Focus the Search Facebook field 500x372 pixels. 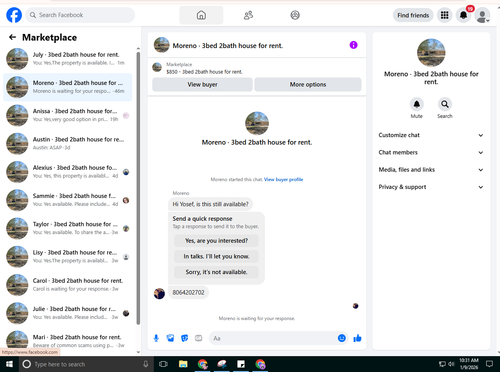(80, 15)
